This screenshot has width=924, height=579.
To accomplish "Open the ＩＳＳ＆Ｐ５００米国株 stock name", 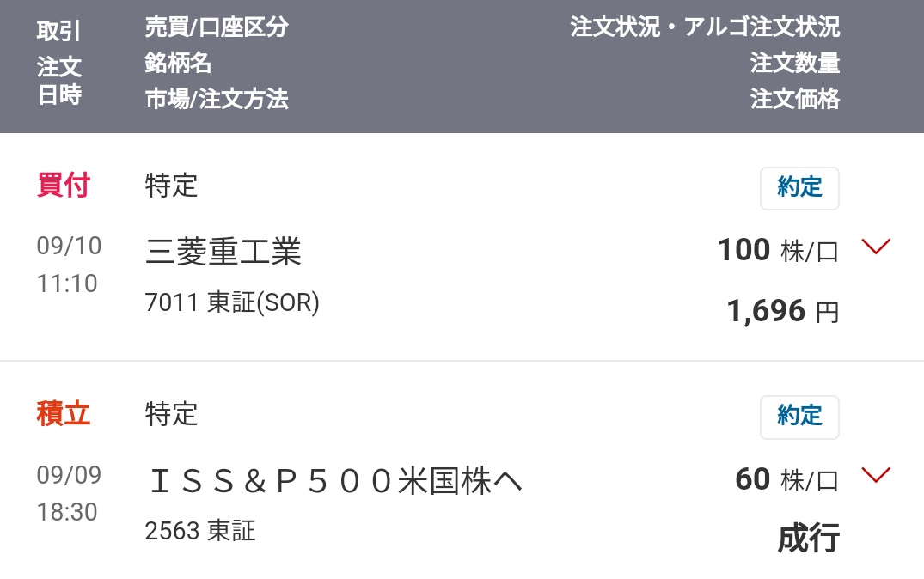I will [x=335, y=481].
